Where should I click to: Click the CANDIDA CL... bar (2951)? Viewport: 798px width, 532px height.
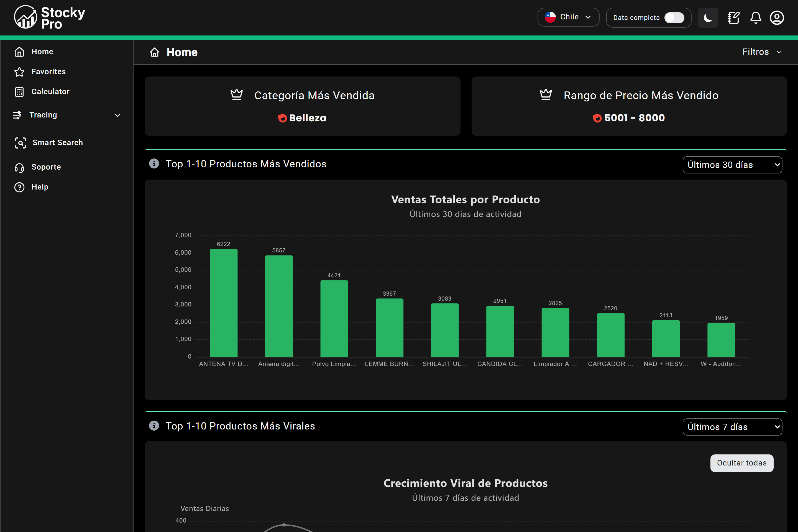tap(500, 331)
